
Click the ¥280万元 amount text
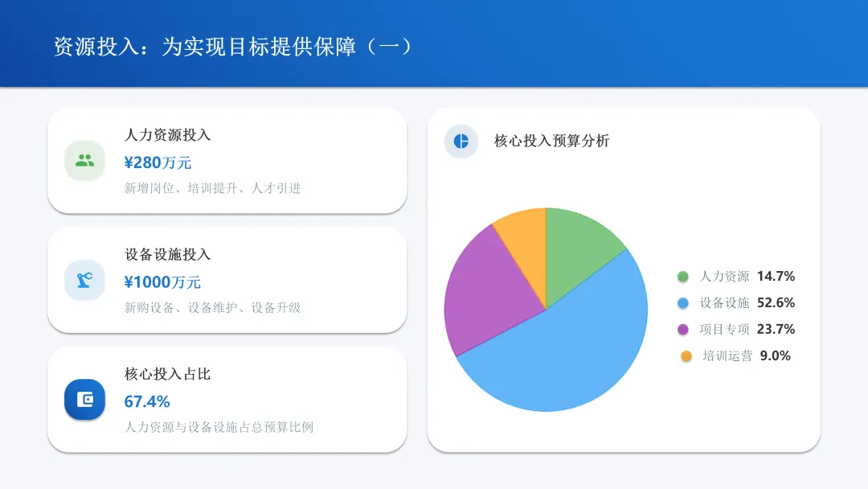point(158,162)
